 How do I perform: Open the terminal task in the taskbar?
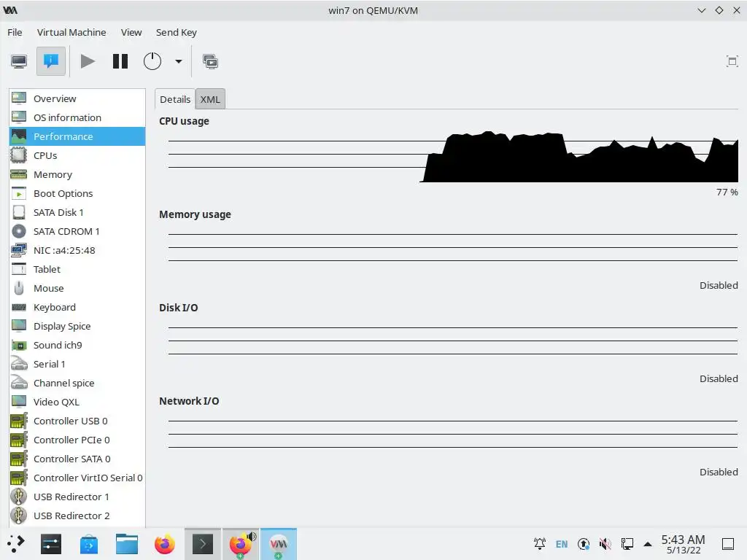(x=203, y=544)
